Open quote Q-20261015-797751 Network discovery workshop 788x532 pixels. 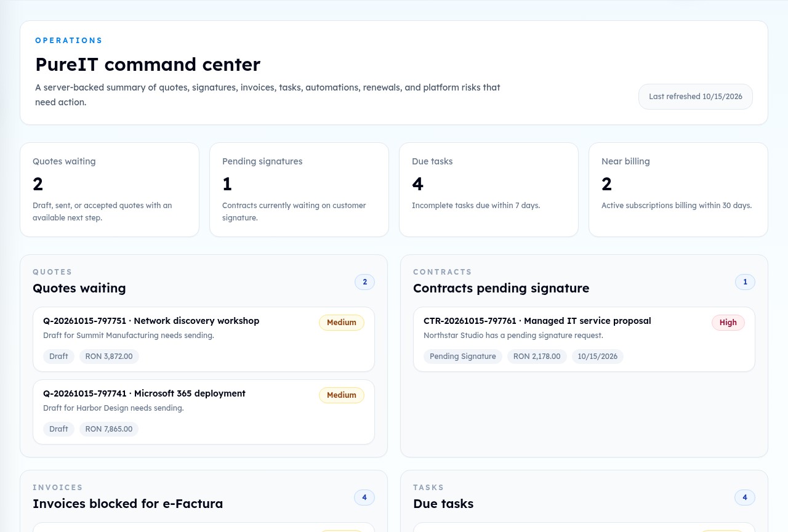point(204,339)
